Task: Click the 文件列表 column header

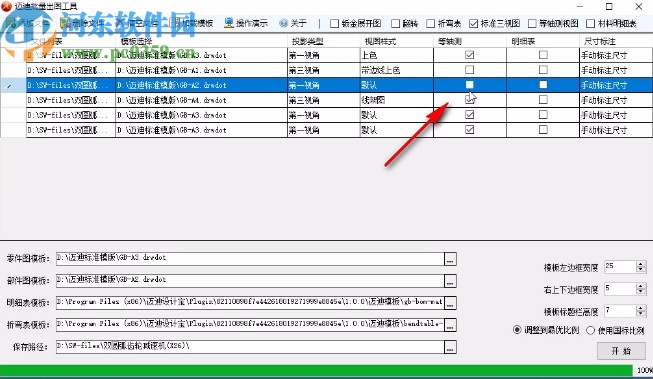Action: tap(71, 41)
